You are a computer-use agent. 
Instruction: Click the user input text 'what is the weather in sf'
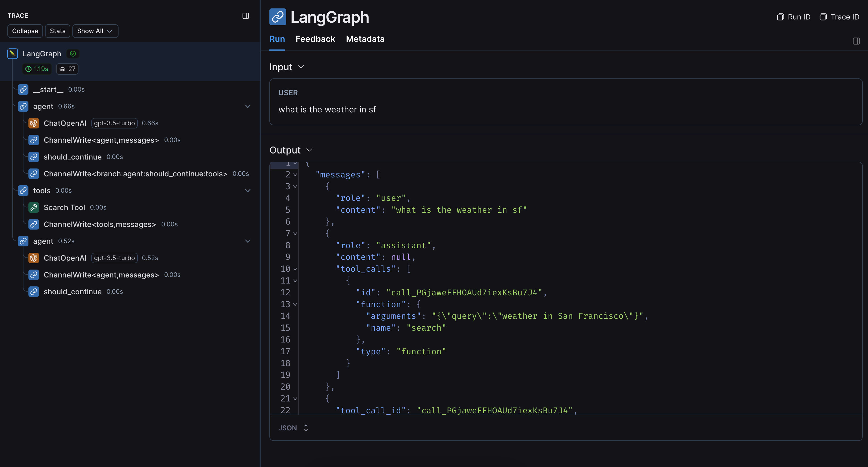coord(327,110)
